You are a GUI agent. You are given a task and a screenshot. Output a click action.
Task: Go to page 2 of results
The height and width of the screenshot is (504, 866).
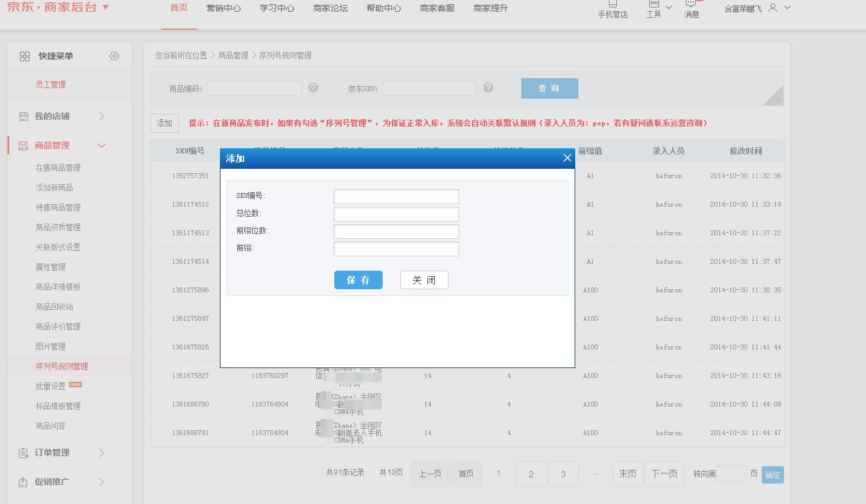[x=531, y=474]
